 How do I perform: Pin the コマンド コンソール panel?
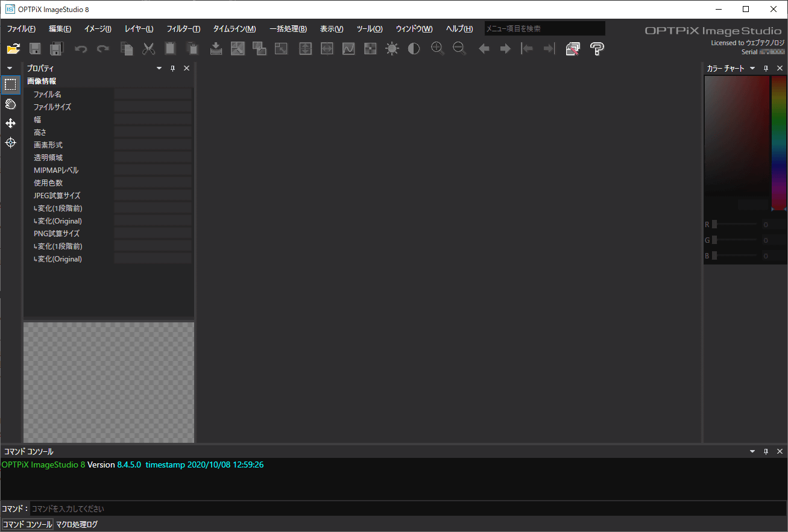766,451
